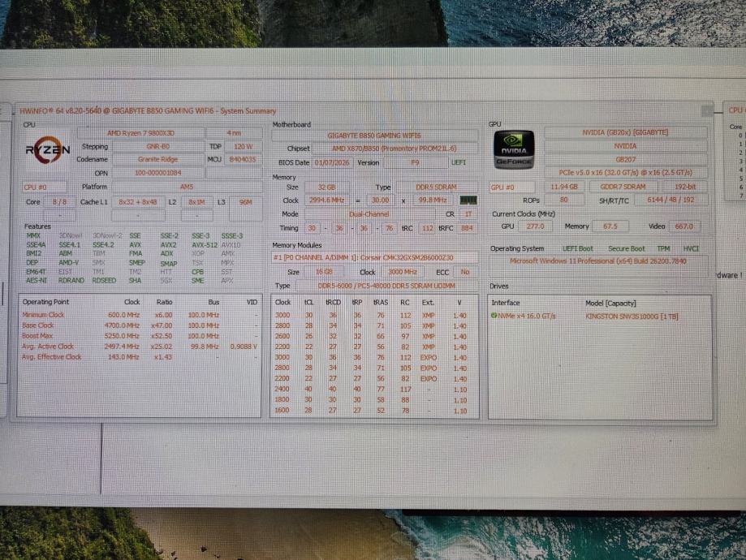
Task: Open the memory module #1 Corsair dropdown
Action: [x=374, y=257]
